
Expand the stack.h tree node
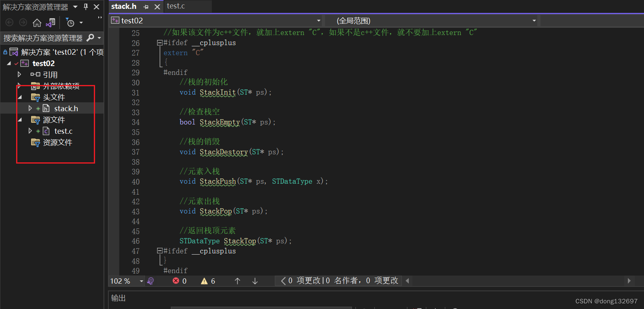pyautogui.click(x=30, y=108)
